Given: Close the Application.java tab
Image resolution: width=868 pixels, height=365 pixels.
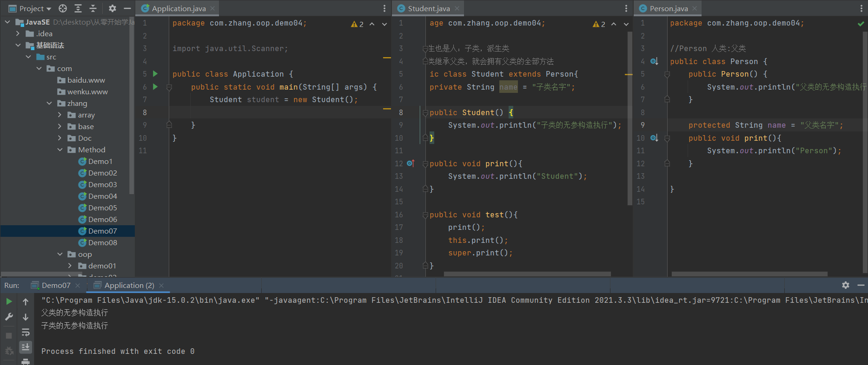Looking at the screenshot, I should point(212,8).
